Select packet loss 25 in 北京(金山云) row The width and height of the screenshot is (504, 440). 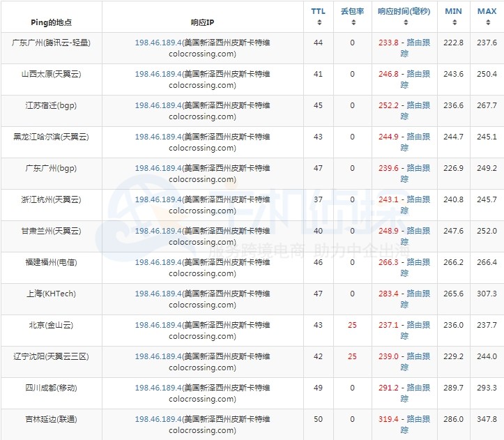click(352, 325)
